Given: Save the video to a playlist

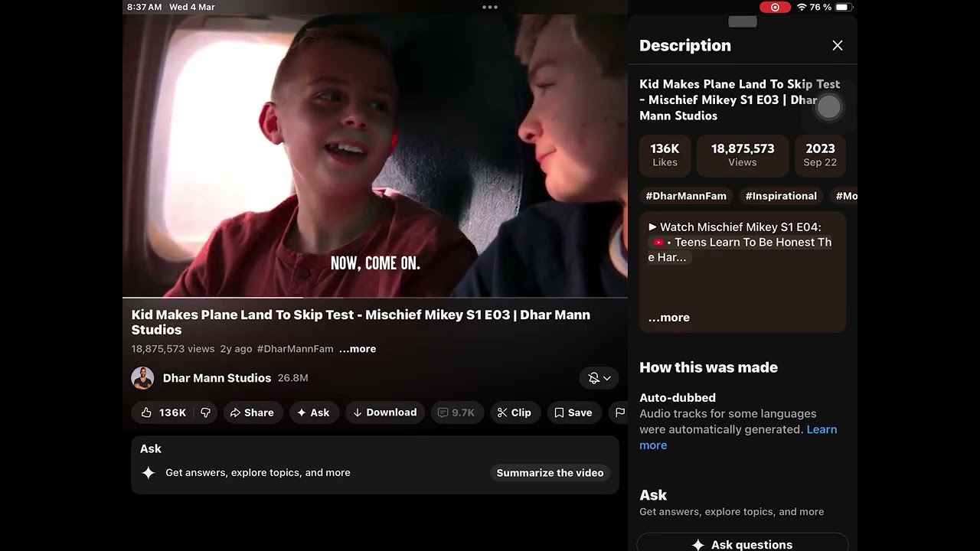Looking at the screenshot, I should [x=573, y=412].
